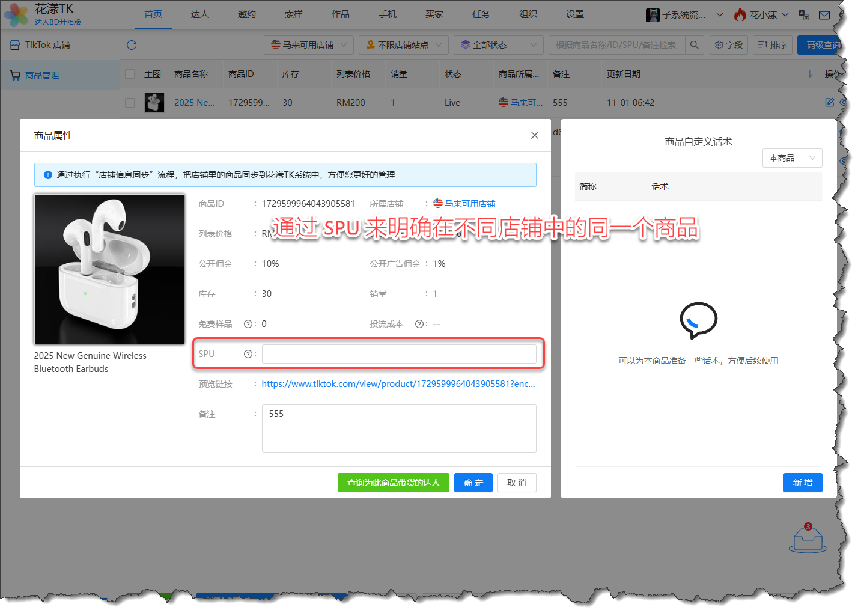
Task: Switch to the 达人 tab
Action: point(199,14)
